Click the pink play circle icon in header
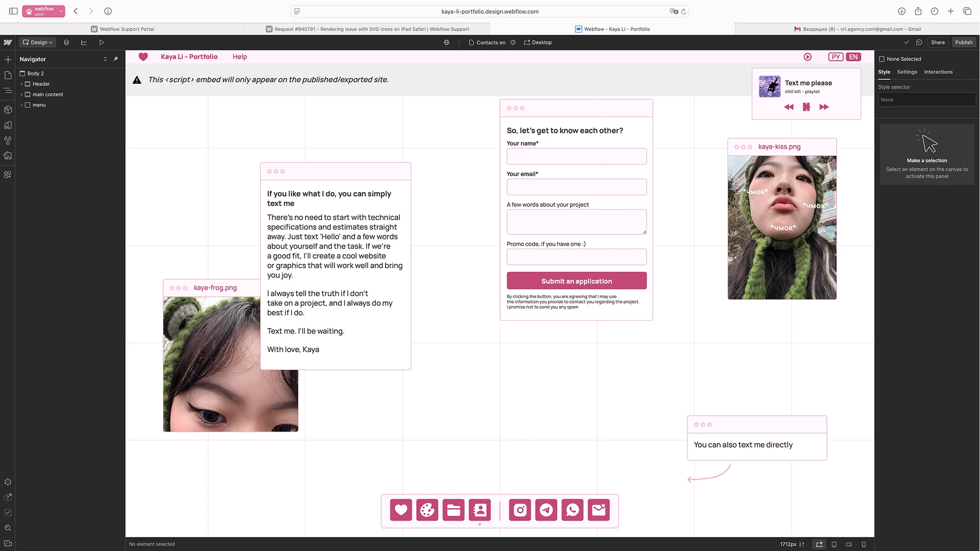This screenshot has height=551, width=980. (x=807, y=57)
